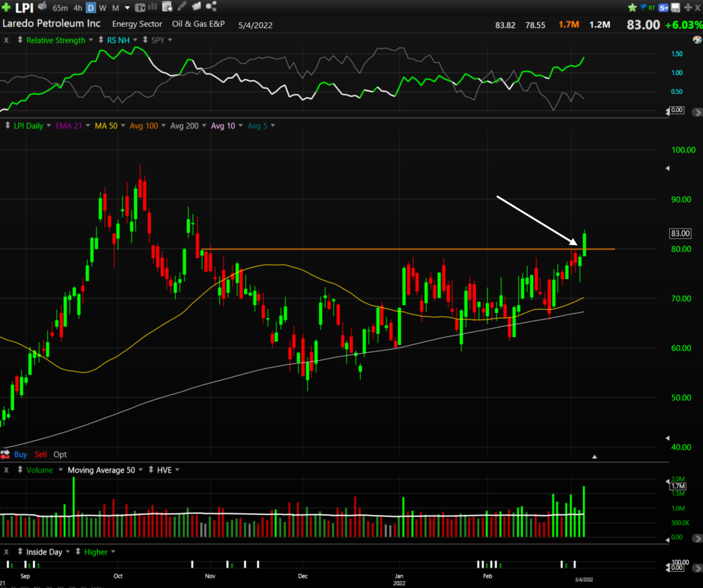Click the news/notes icon beside LPI ticker
Image resolution: width=703 pixels, height=588 pixels.
coord(42,7)
